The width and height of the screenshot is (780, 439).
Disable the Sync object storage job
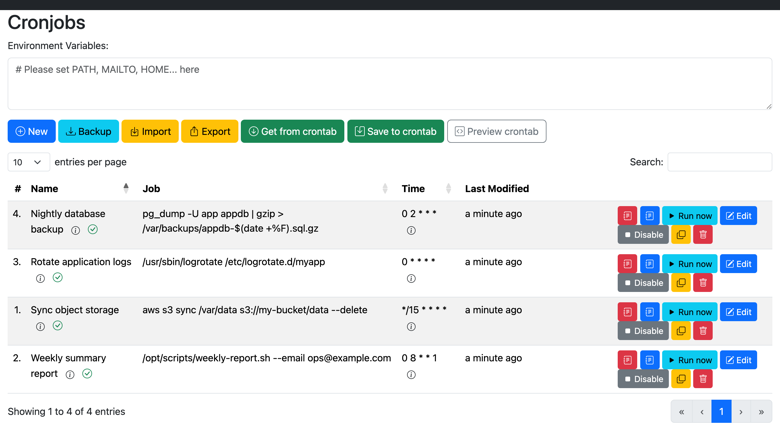point(643,331)
